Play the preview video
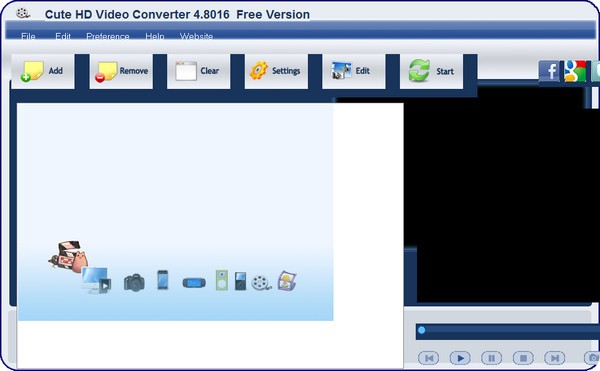This screenshot has width=600, height=371. 460,358
